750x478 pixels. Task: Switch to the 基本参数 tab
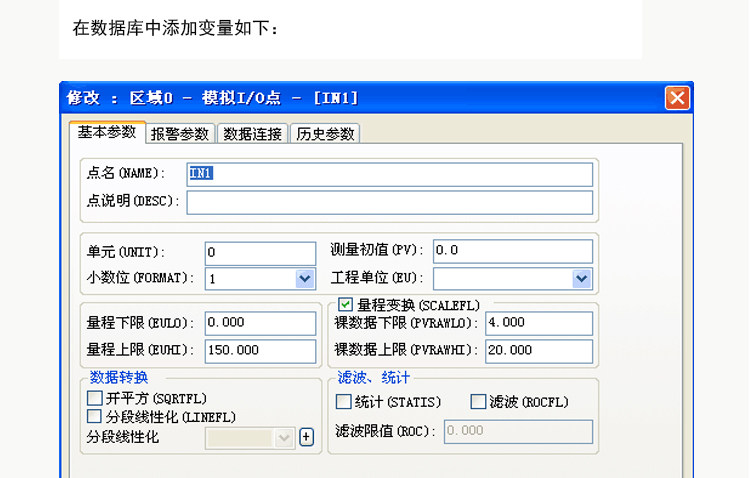[107, 132]
